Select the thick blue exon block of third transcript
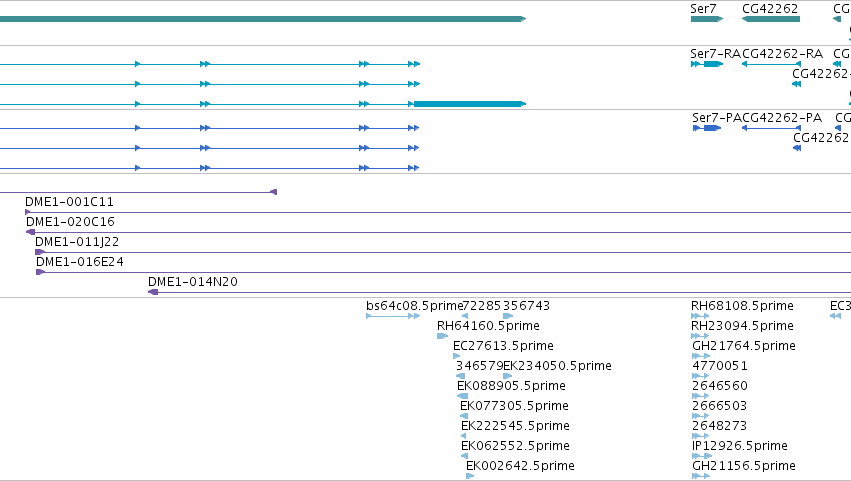This screenshot has height=481, width=851. (470, 104)
